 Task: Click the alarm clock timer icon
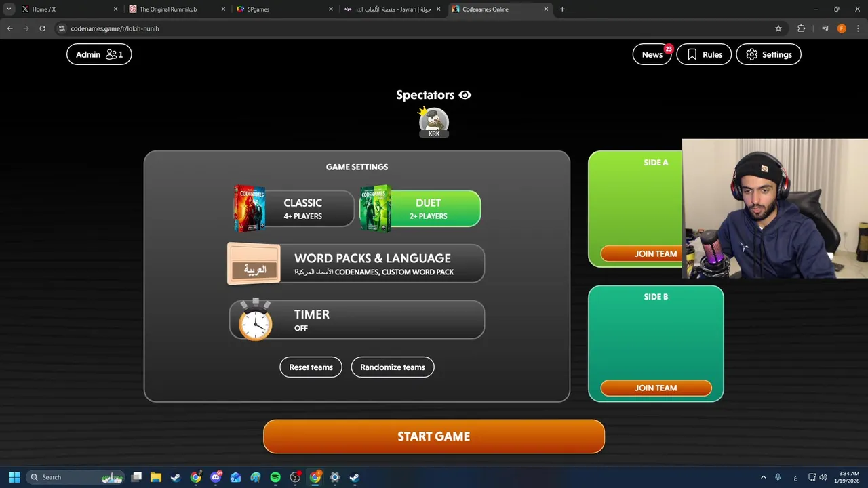pos(255,320)
